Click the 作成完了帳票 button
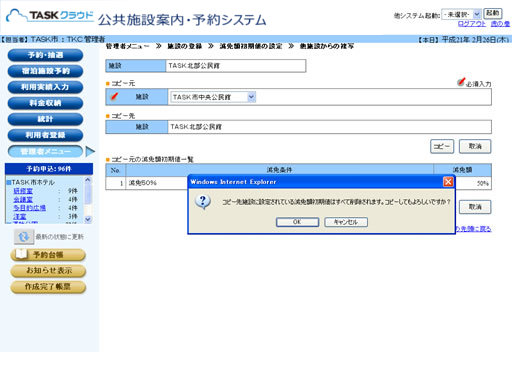Screen dimensions: 512x384 point(48,287)
